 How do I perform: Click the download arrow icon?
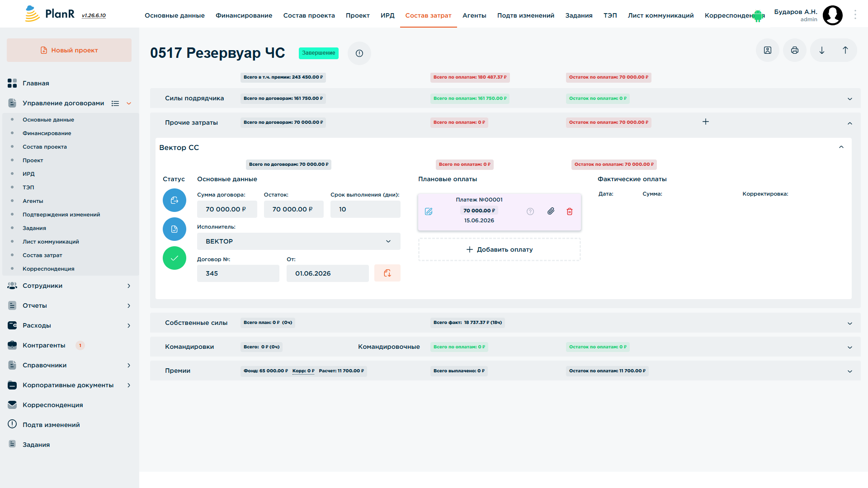[821, 51]
